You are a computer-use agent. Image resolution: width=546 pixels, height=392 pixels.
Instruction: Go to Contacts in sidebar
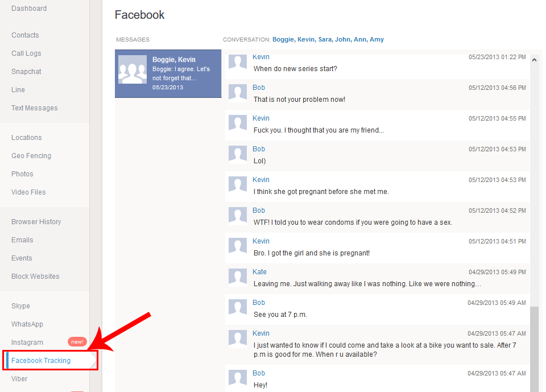pyautogui.click(x=25, y=35)
